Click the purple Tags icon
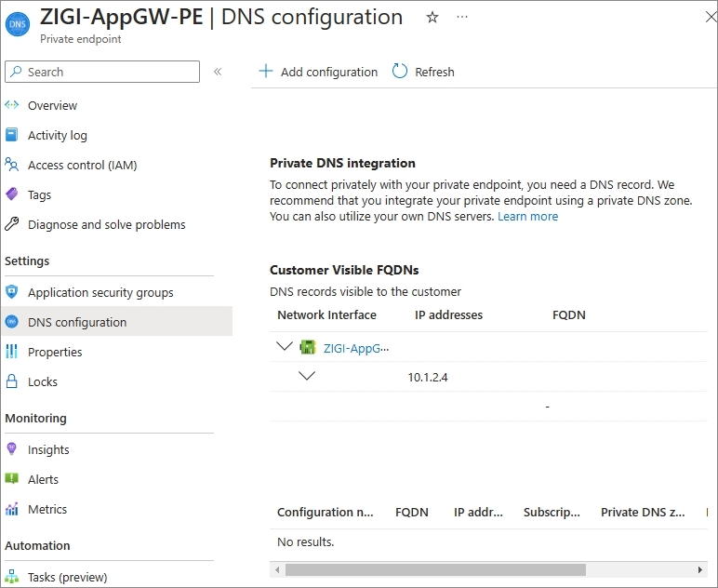The width and height of the screenshot is (718, 588). click(11, 194)
